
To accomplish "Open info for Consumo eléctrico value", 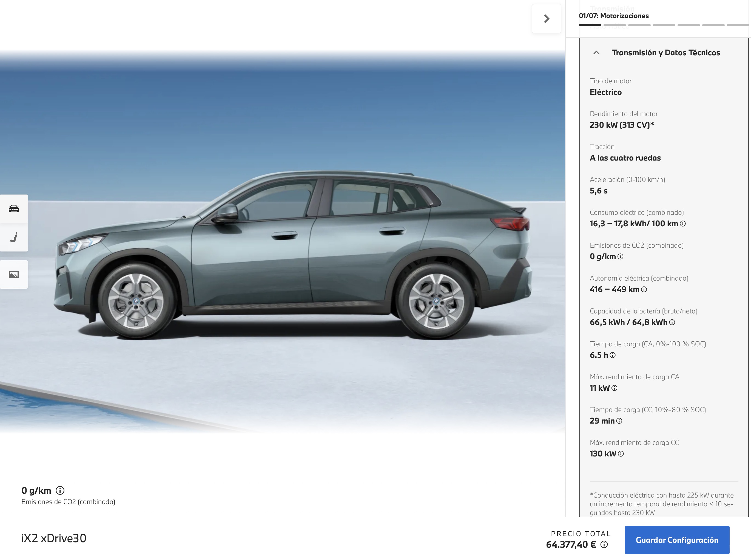I will 683,224.
